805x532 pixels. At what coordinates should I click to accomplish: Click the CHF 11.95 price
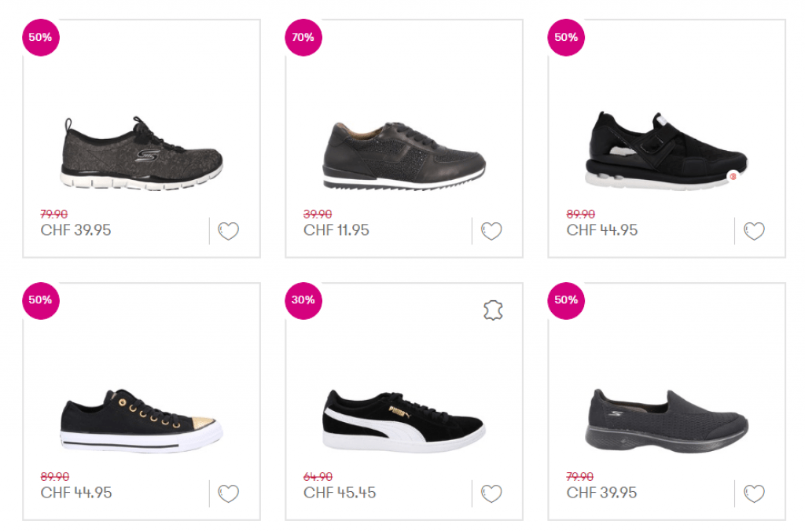click(x=336, y=230)
